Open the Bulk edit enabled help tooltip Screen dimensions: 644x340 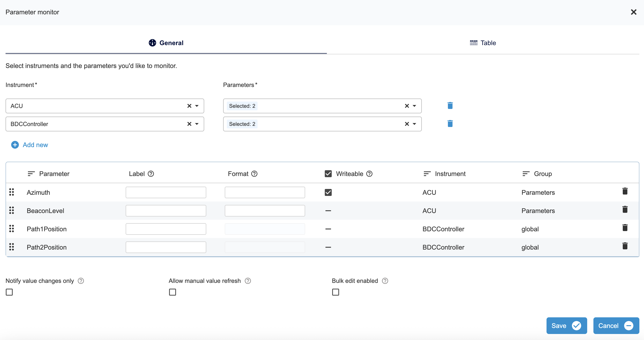point(385,281)
